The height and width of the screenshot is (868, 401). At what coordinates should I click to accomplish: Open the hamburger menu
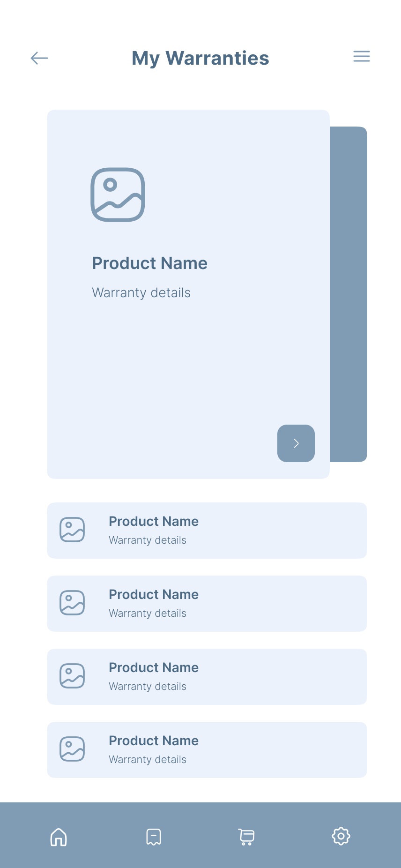[361, 57]
